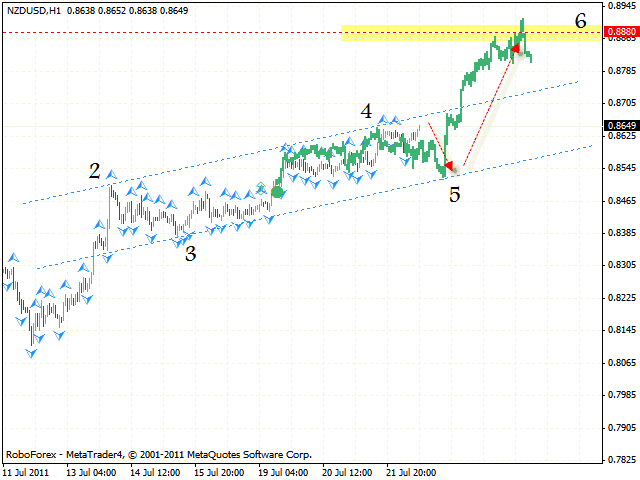The image size is (640, 480).
Task: Select the green circle marker on the chart
Action: tap(277, 192)
